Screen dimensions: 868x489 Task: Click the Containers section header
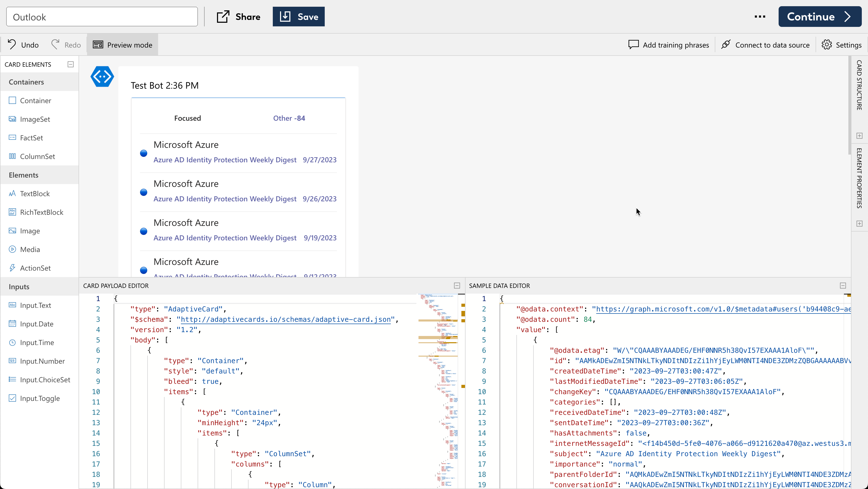pos(40,82)
